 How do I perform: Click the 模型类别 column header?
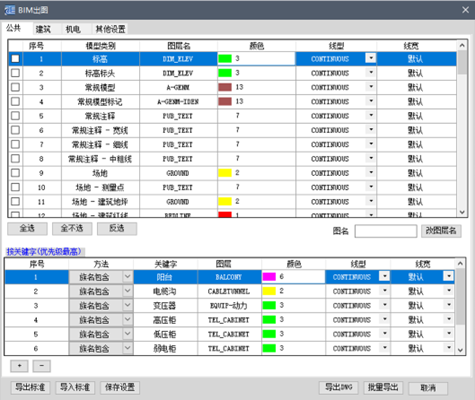click(x=100, y=46)
